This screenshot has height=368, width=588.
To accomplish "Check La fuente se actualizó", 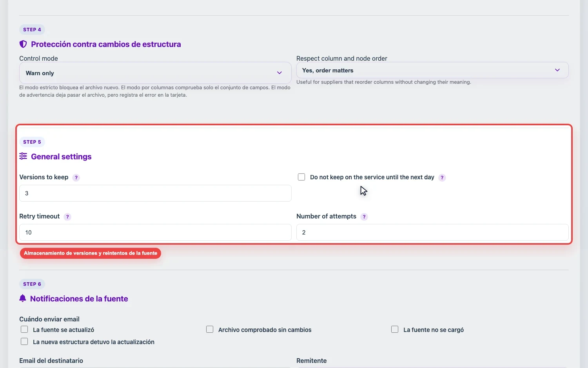I will [x=24, y=329].
